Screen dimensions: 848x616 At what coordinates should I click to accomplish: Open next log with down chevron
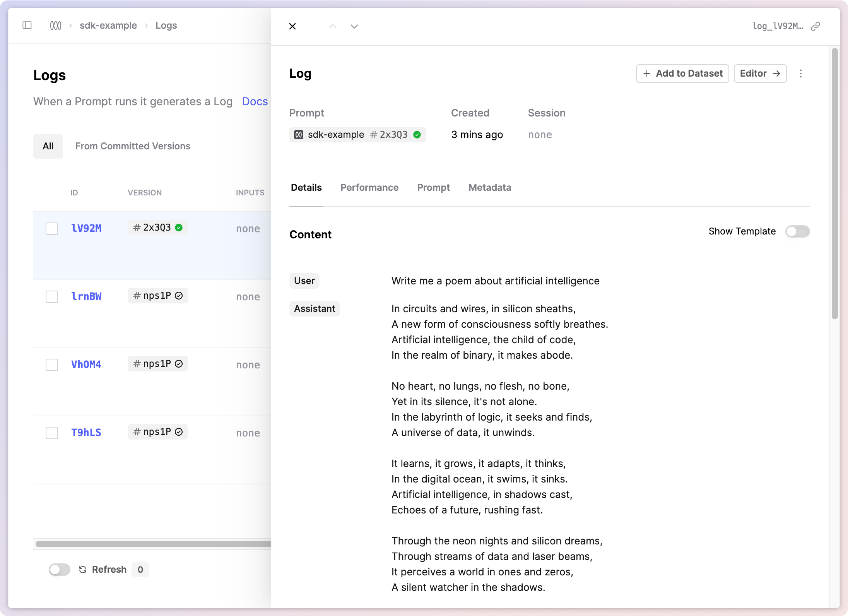coord(354,26)
